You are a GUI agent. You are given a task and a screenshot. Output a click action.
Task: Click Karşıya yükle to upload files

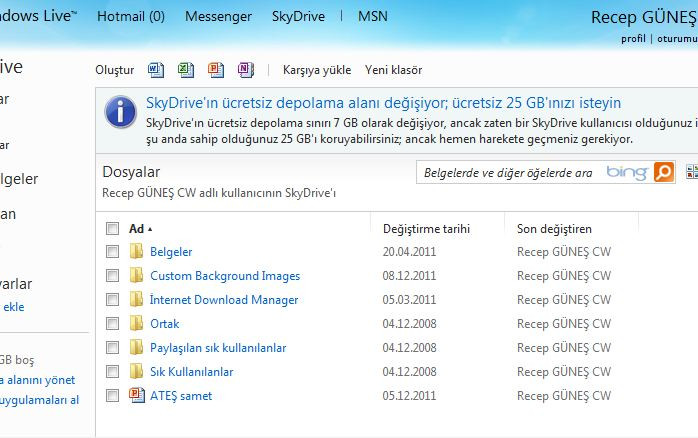(x=317, y=70)
